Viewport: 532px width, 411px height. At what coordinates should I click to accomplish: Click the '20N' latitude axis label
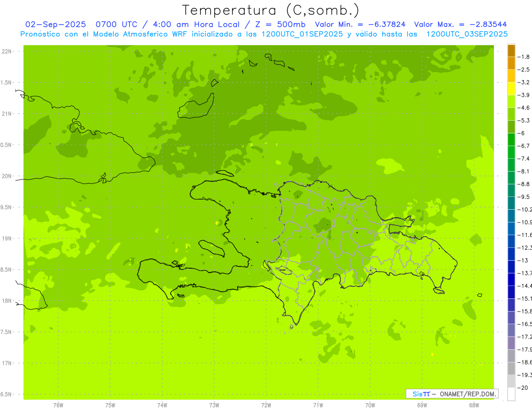pos(7,176)
